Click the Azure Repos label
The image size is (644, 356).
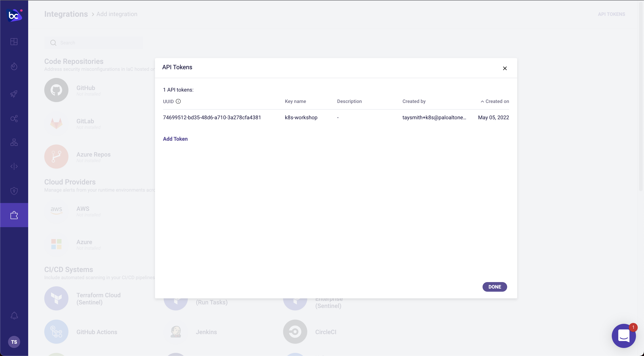click(93, 155)
